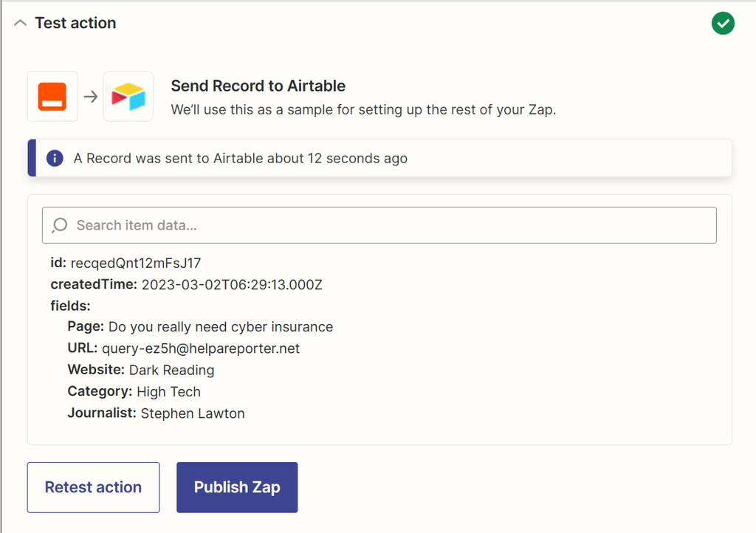This screenshot has height=533, width=756.
Task: Click the Send Record to Airtable heading
Action: pyautogui.click(x=258, y=86)
